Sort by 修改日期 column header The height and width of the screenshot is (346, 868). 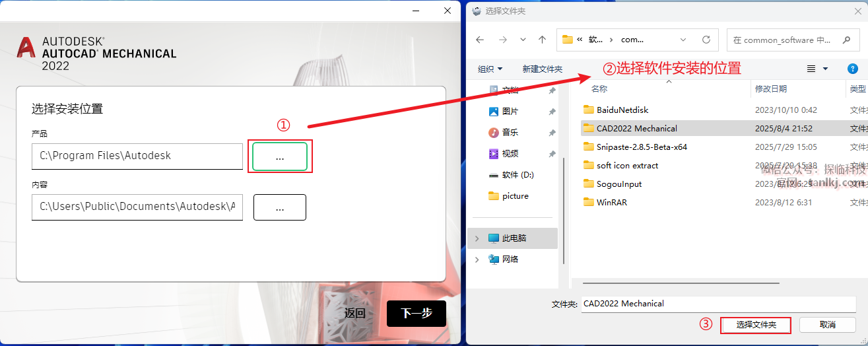(771, 89)
